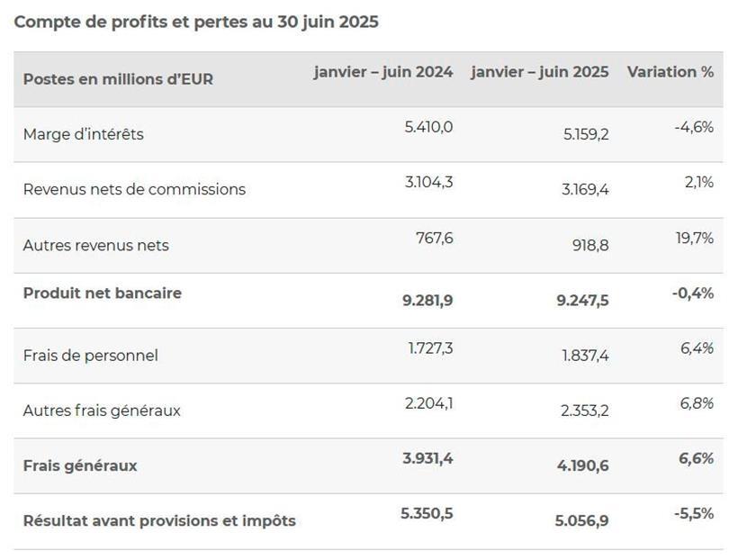Click 'Résultat avant provisions et impôts' row label
Image resolution: width=738 pixels, height=560 pixels.
click(159, 520)
